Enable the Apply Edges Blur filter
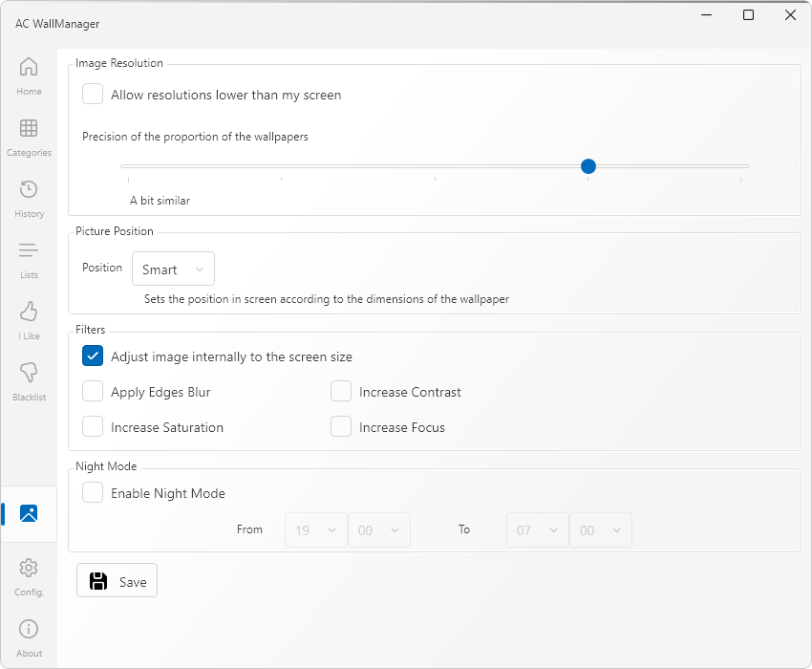The width and height of the screenshot is (812, 669). (93, 392)
